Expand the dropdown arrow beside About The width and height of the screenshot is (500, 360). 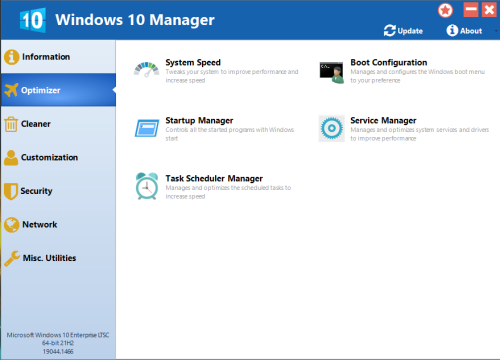click(496, 31)
